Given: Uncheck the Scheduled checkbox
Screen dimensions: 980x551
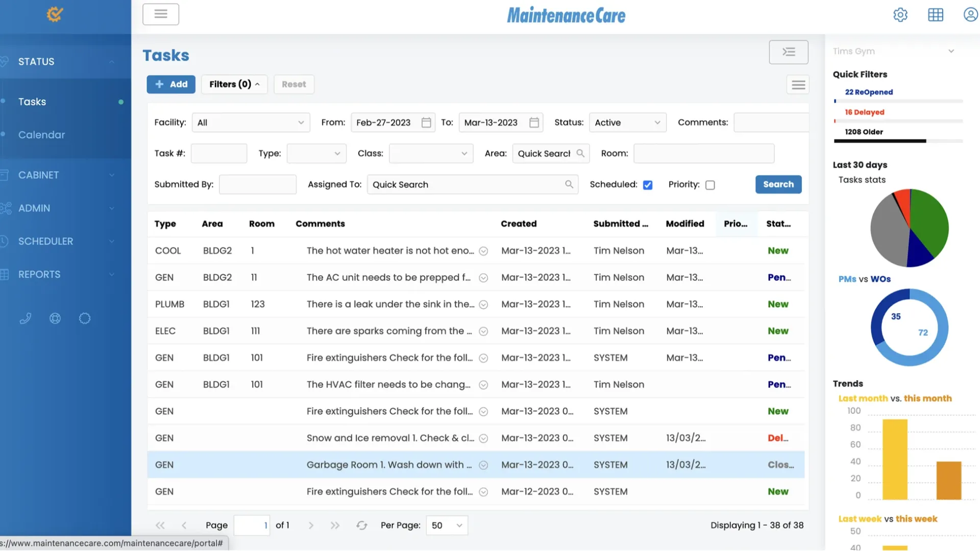Looking at the screenshot, I should (x=647, y=185).
